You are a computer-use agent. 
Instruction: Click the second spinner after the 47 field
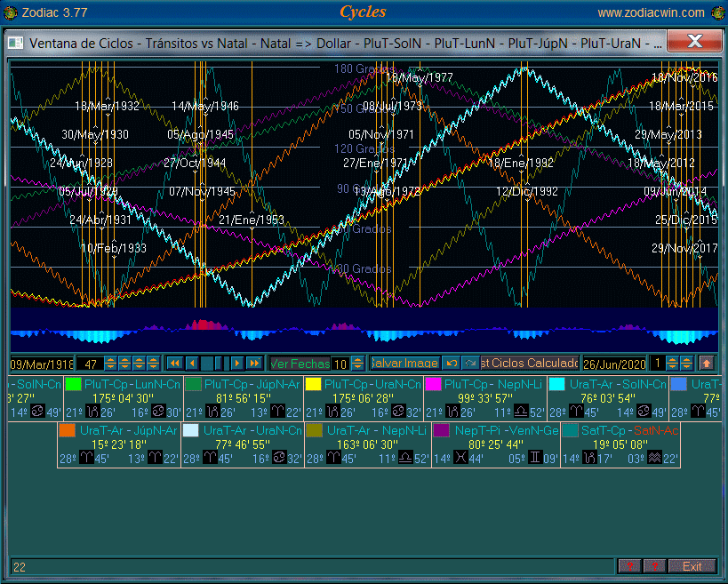(x=124, y=364)
